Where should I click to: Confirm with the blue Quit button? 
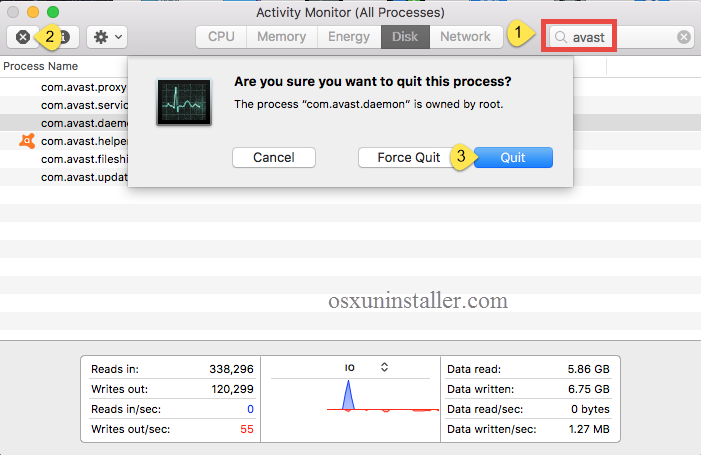(513, 157)
